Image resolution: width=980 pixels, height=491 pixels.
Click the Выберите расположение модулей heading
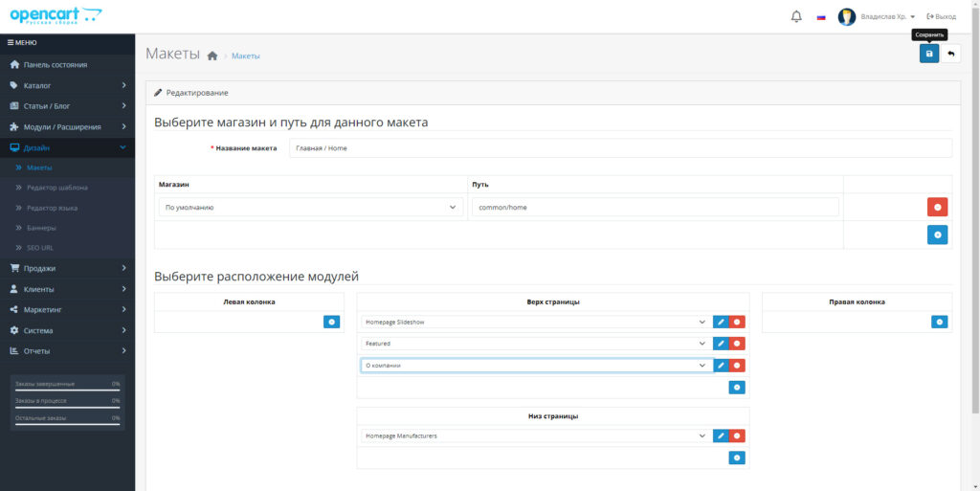[256, 276]
